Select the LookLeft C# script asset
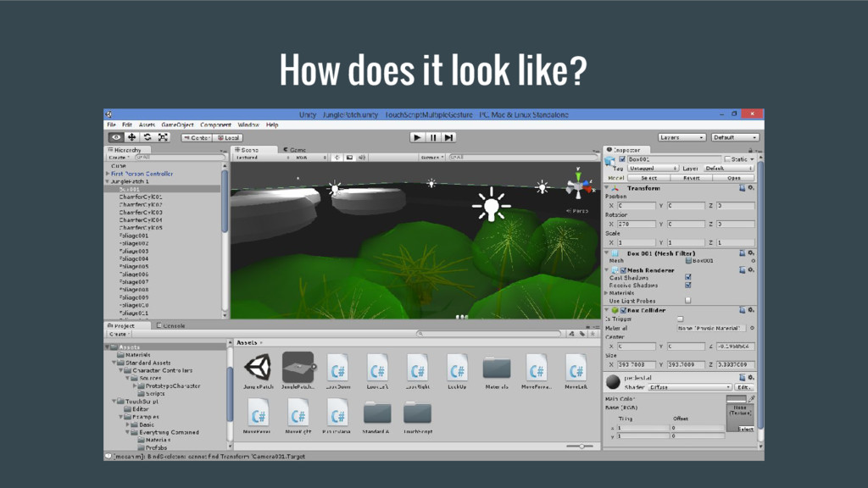This screenshot has width=868, height=488. pyautogui.click(x=377, y=369)
